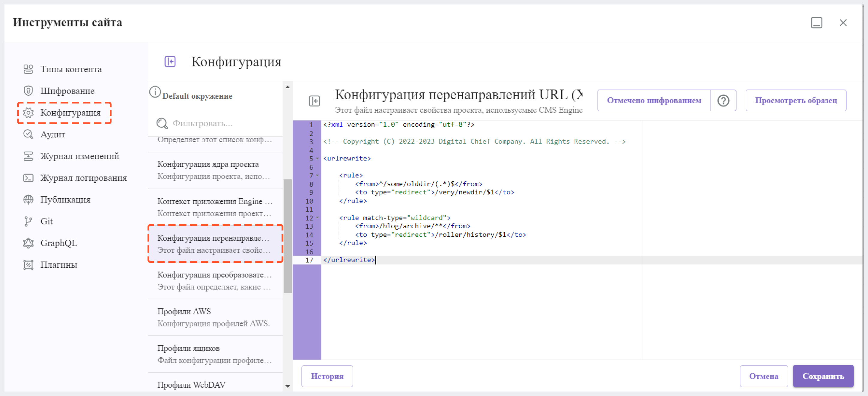Click the GraphQL logo icon

click(28, 243)
